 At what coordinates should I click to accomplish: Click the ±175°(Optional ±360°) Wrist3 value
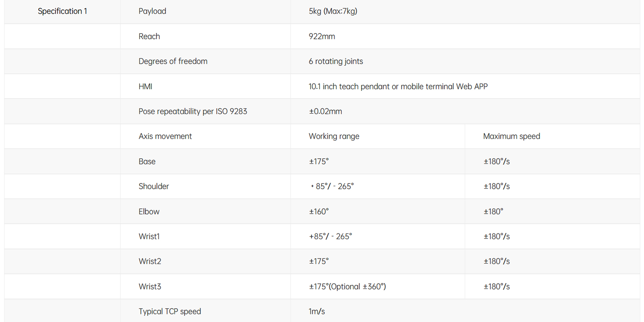(x=347, y=287)
